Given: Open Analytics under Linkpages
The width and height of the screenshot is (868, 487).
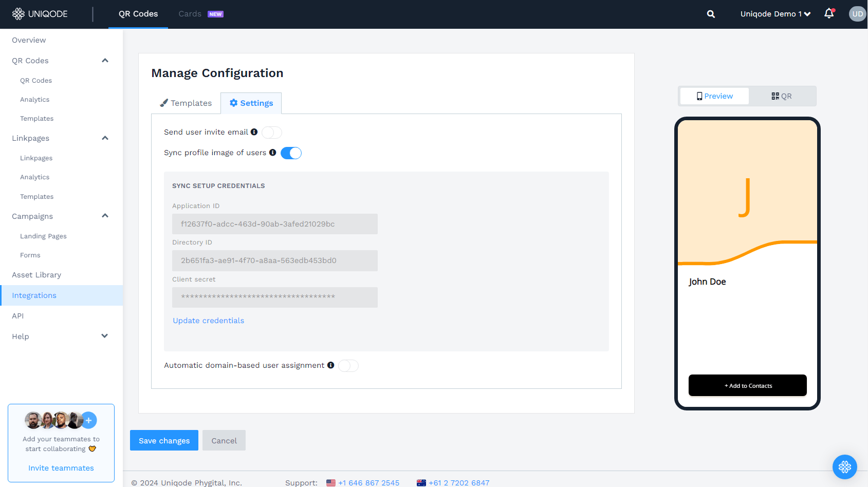Looking at the screenshot, I should tap(35, 177).
